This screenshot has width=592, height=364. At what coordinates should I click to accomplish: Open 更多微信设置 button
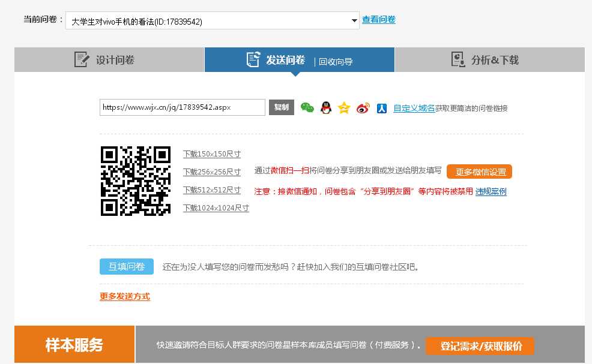(x=480, y=172)
